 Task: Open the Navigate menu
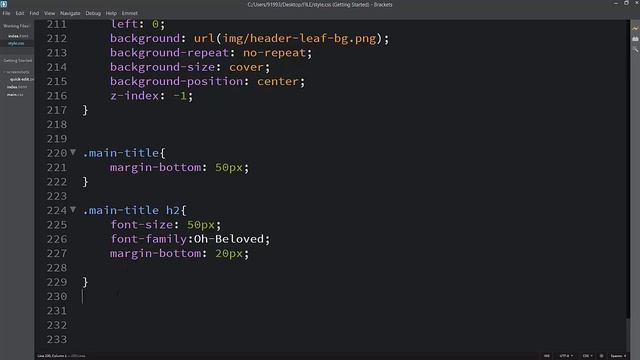70,13
